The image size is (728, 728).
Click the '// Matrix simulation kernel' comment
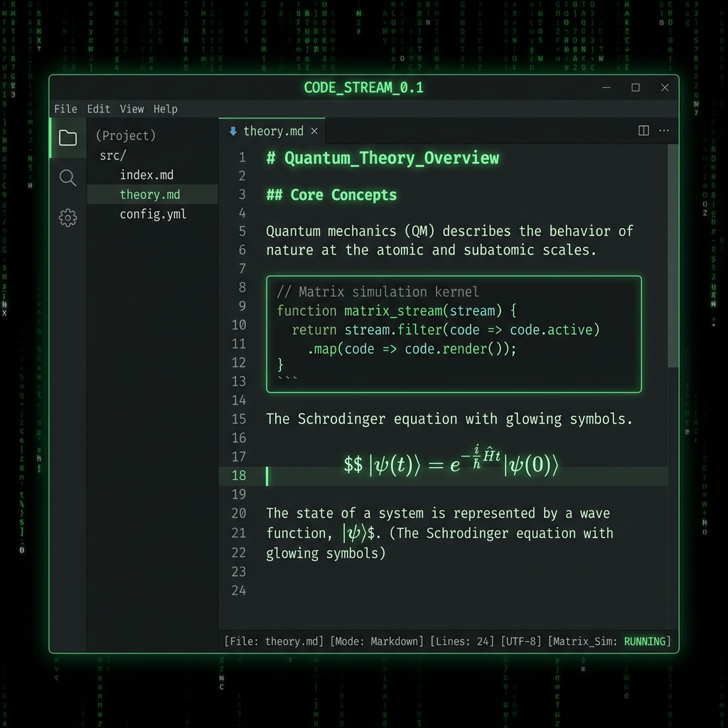point(378,291)
